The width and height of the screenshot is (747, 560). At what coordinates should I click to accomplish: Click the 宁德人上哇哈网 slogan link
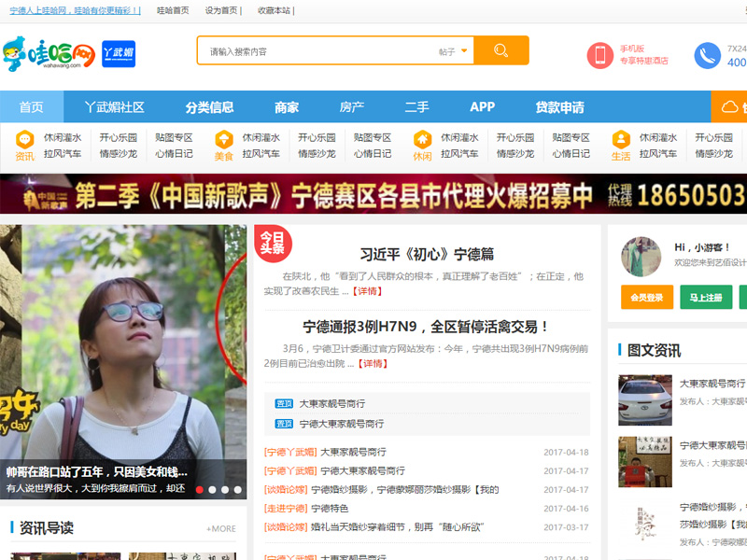point(75,10)
